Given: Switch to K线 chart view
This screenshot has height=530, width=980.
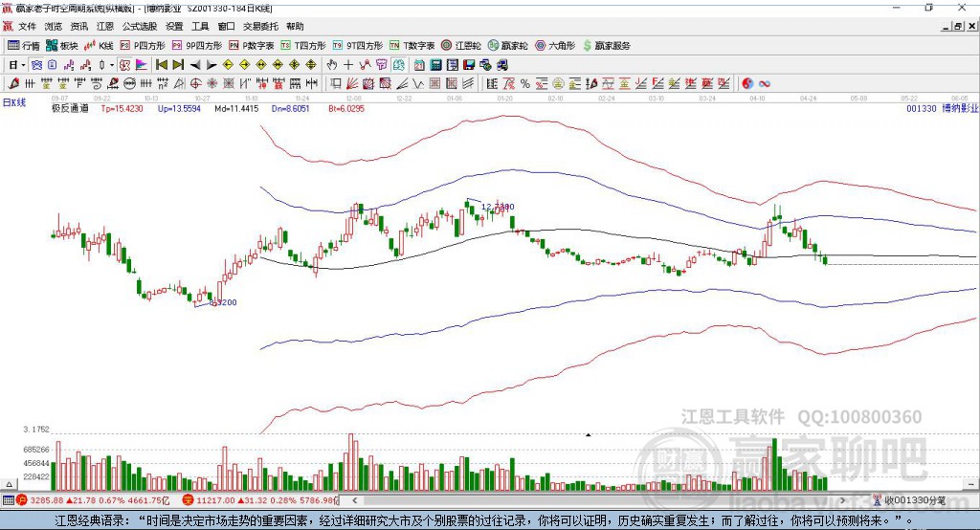Looking at the screenshot, I should 99,46.
